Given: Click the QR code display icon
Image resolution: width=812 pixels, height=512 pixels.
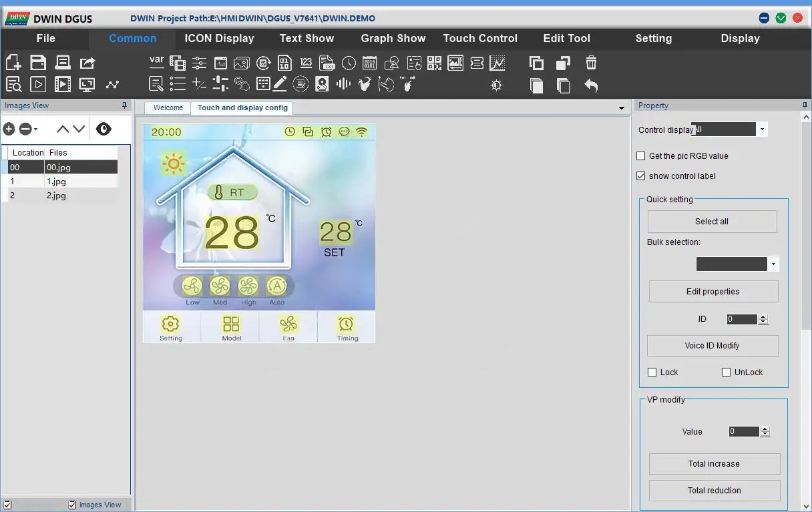Looking at the screenshot, I should pyautogui.click(x=434, y=63).
